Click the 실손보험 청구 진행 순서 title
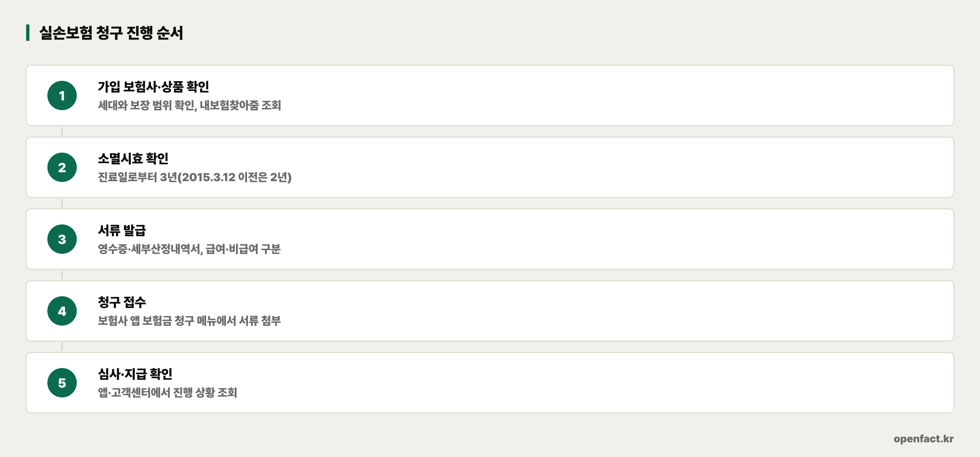980x457 pixels. (x=111, y=33)
